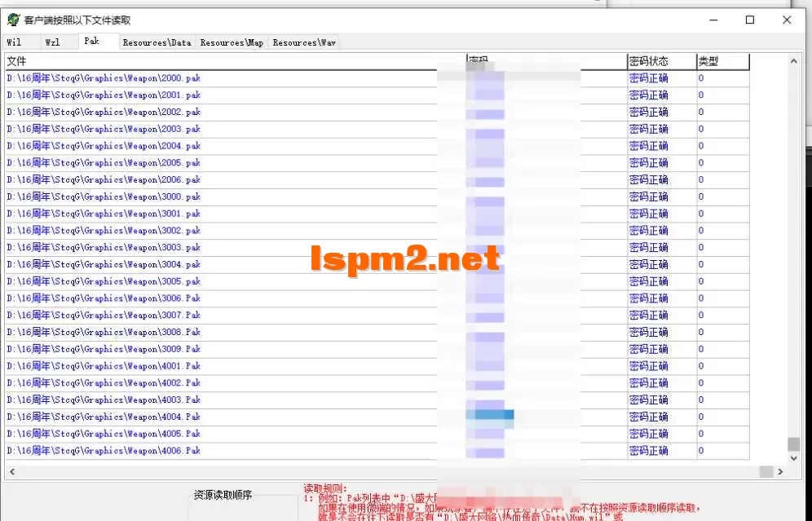
Task: Click the up arrow of the vertical scrollbar
Action: tap(793, 61)
